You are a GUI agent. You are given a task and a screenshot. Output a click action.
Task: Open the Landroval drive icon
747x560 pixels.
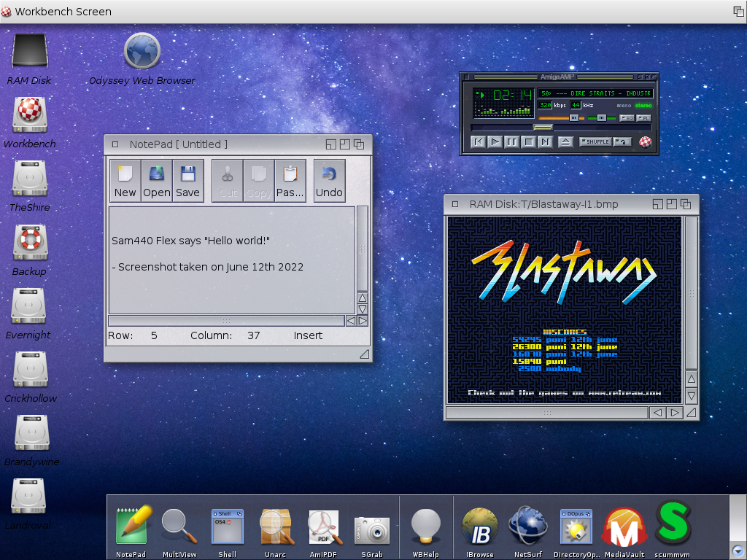click(x=28, y=496)
